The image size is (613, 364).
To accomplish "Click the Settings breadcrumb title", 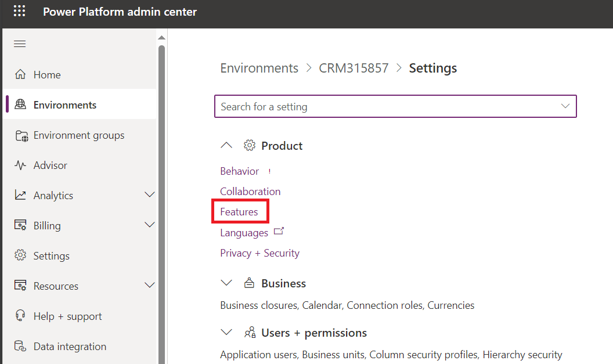I will coord(433,68).
